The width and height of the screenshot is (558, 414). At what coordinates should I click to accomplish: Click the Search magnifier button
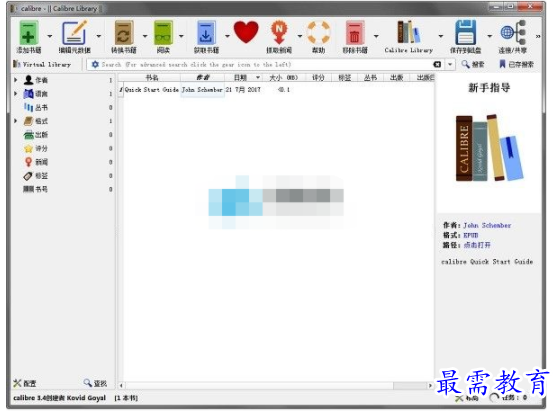(473, 64)
